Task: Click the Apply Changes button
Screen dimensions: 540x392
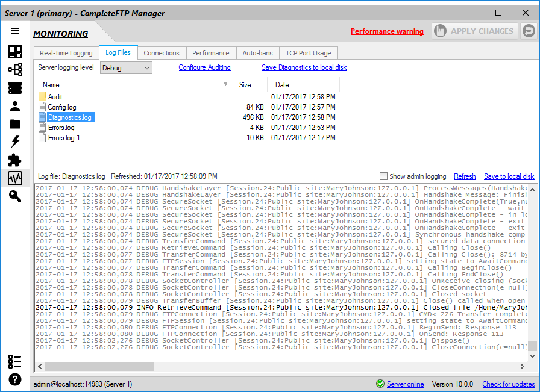Action: (x=476, y=31)
